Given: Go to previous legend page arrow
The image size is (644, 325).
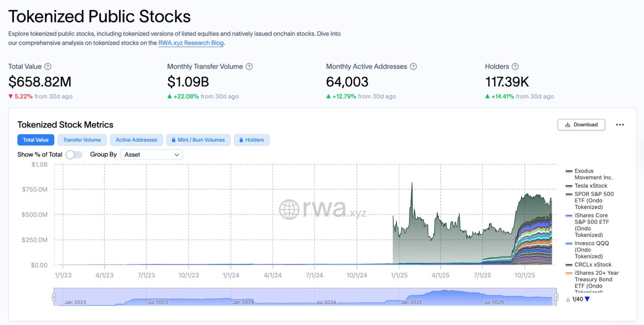Looking at the screenshot, I should (568, 299).
